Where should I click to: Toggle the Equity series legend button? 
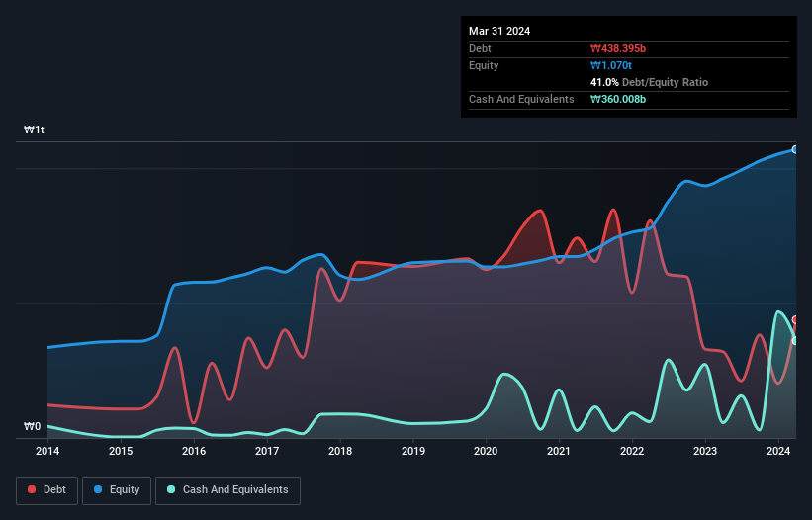click(x=117, y=490)
